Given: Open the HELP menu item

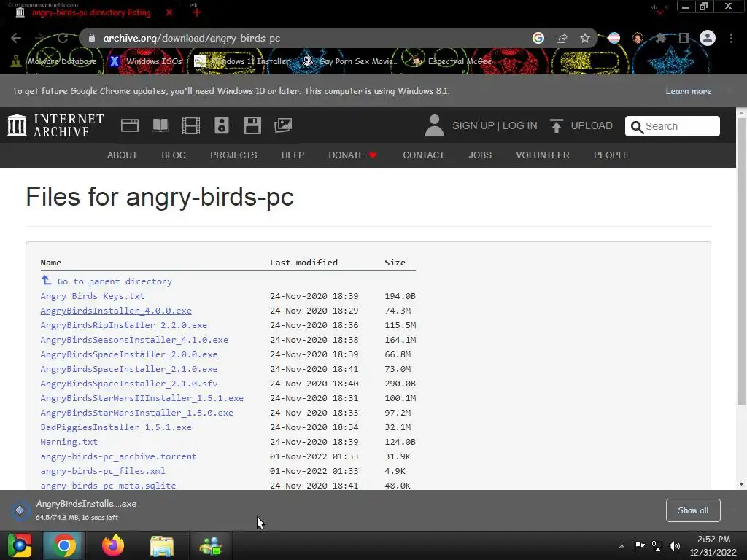Looking at the screenshot, I should tap(293, 155).
